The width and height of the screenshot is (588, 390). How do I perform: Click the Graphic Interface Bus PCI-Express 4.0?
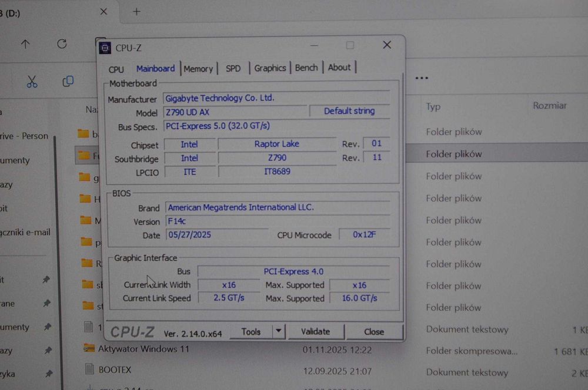tap(293, 271)
